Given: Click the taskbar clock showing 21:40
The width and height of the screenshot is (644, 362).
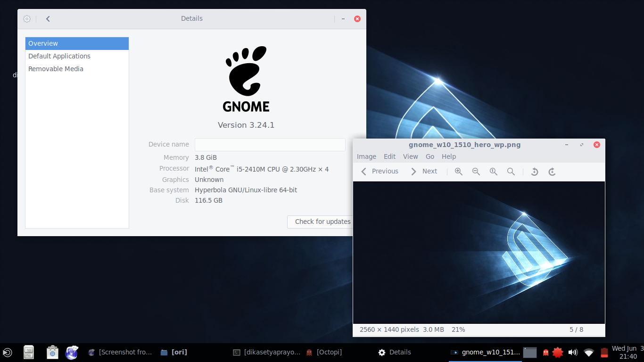Looking at the screenshot, I should [x=627, y=353].
